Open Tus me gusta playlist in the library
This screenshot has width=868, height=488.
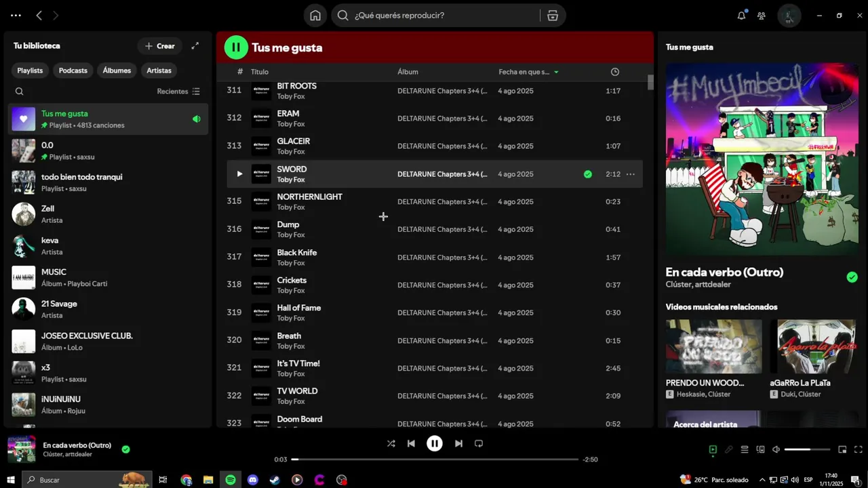click(x=108, y=119)
